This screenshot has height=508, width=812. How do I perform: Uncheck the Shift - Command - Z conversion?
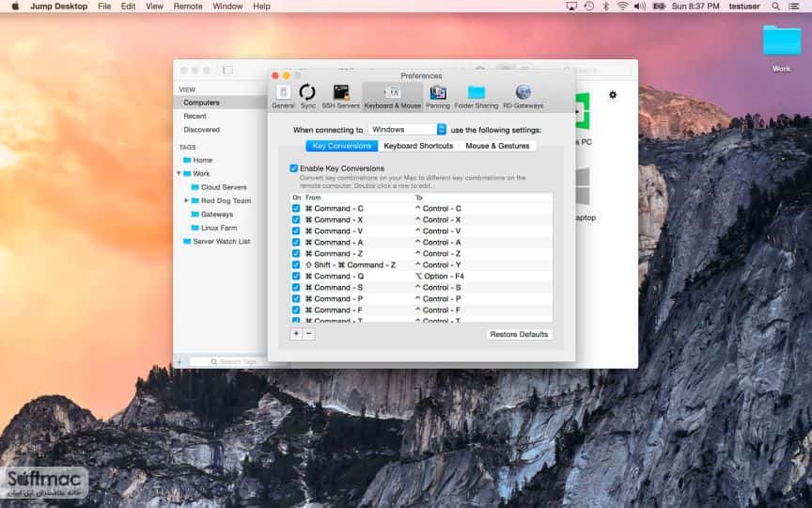click(x=296, y=265)
